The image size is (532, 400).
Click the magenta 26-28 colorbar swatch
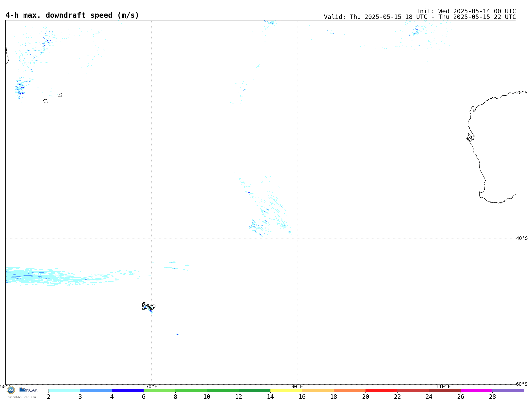point(476,391)
